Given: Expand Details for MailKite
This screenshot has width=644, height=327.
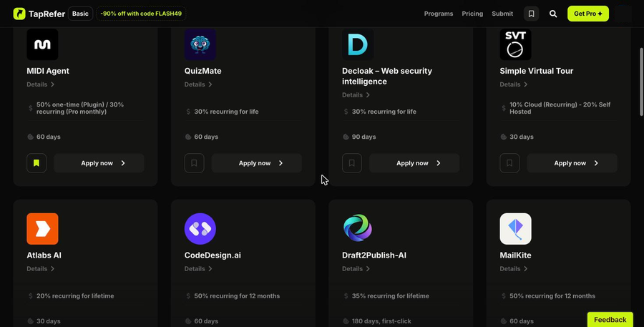Looking at the screenshot, I should click(514, 268).
